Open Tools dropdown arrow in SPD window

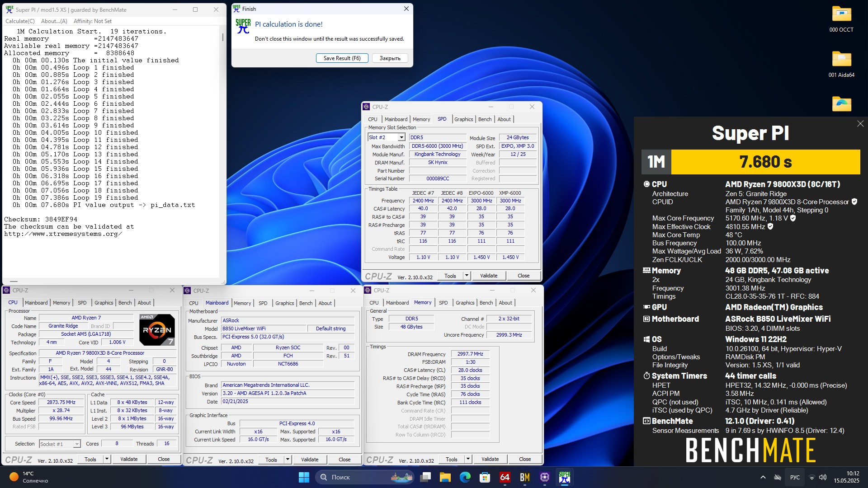[467, 276]
